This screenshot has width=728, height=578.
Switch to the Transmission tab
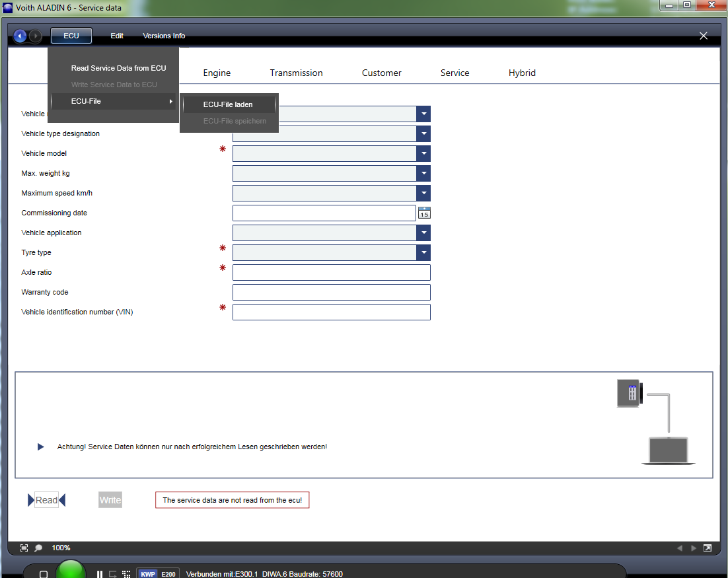coord(296,73)
